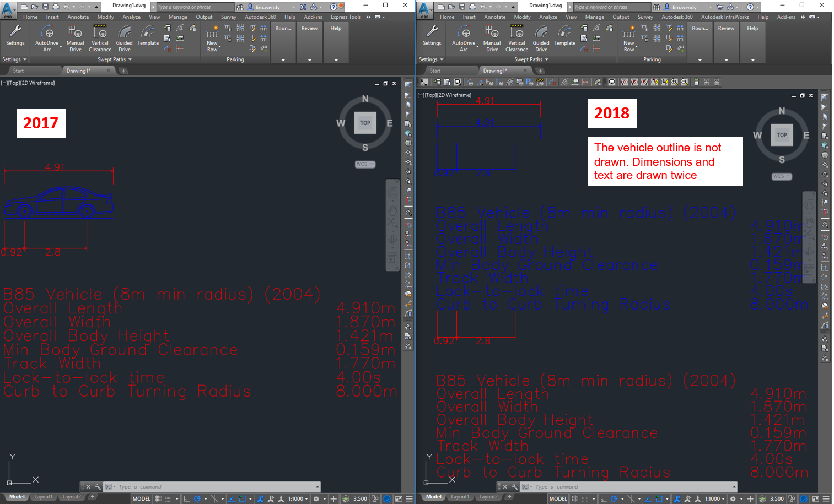The width and height of the screenshot is (834, 504).
Task: Switch to the Express Tools tab in 2017 window
Action: pyautogui.click(x=346, y=17)
